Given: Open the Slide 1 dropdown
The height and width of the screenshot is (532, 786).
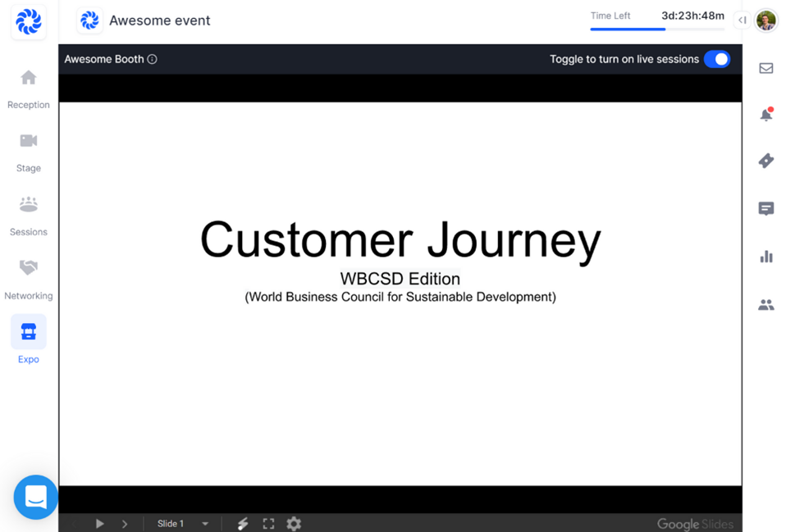Looking at the screenshot, I should [182, 524].
